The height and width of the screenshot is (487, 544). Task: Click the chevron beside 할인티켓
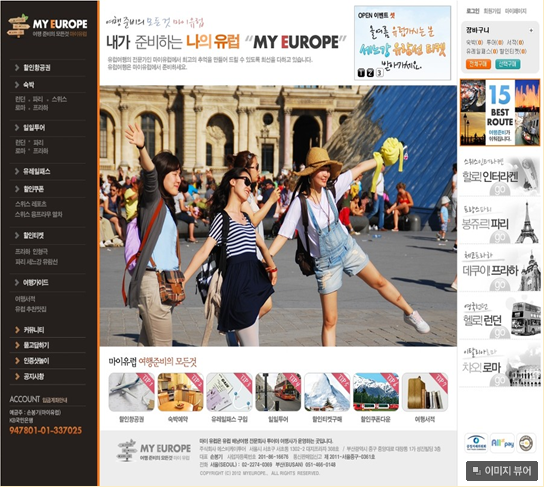tap(17, 236)
